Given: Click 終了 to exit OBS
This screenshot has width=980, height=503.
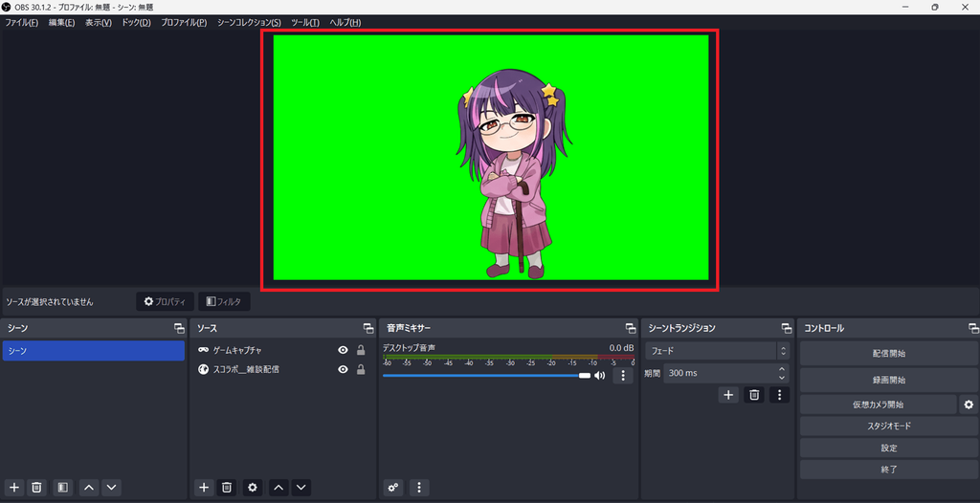Looking at the screenshot, I should [889, 470].
